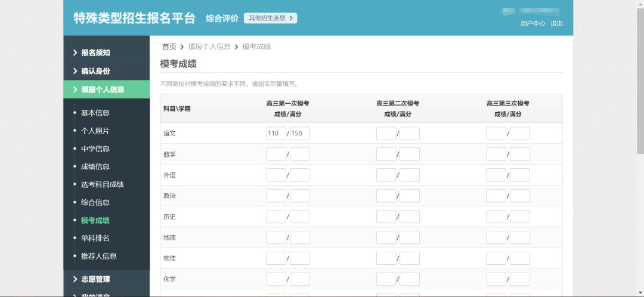Click 物理 third mock exam full-score field

point(520,258)
